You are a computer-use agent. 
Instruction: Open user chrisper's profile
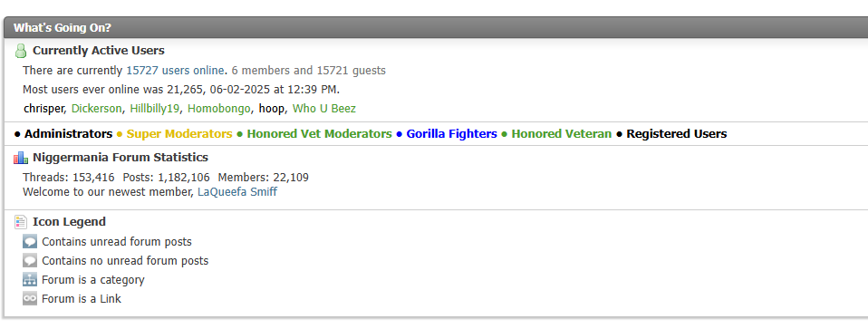[44, 109]
